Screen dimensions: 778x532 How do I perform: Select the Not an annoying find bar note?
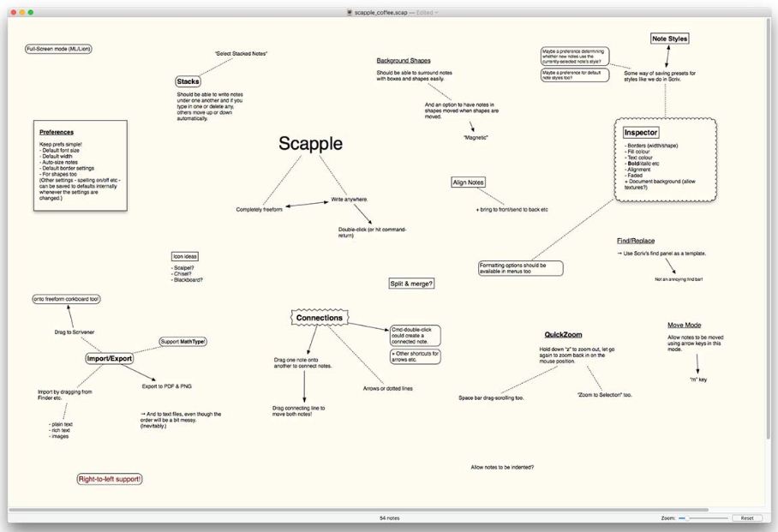point(679,279)
